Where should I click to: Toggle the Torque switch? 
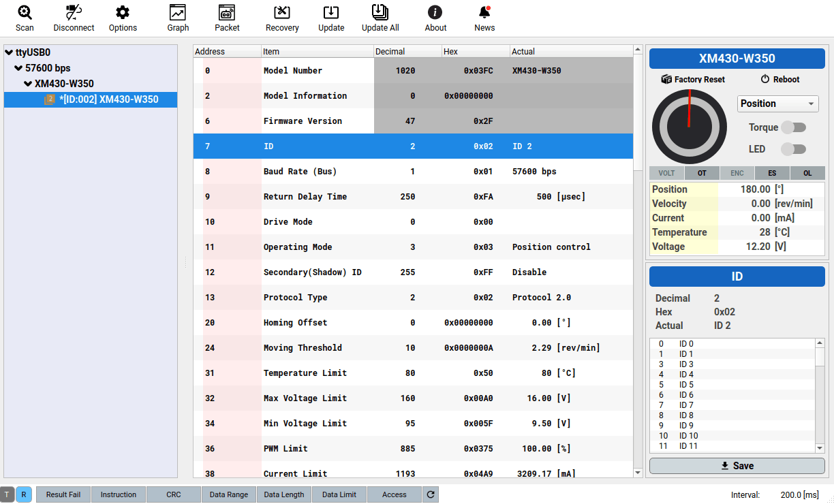click(793, 127)
